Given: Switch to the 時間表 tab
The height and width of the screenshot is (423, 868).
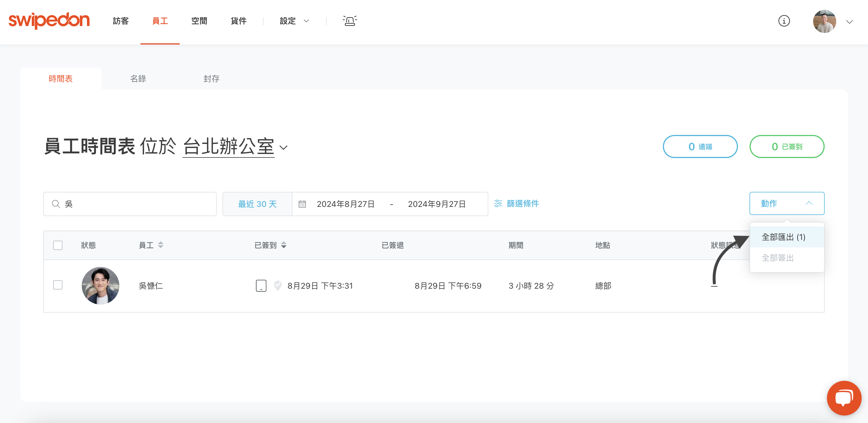Looking at the screenshot, I should (61, 79).
